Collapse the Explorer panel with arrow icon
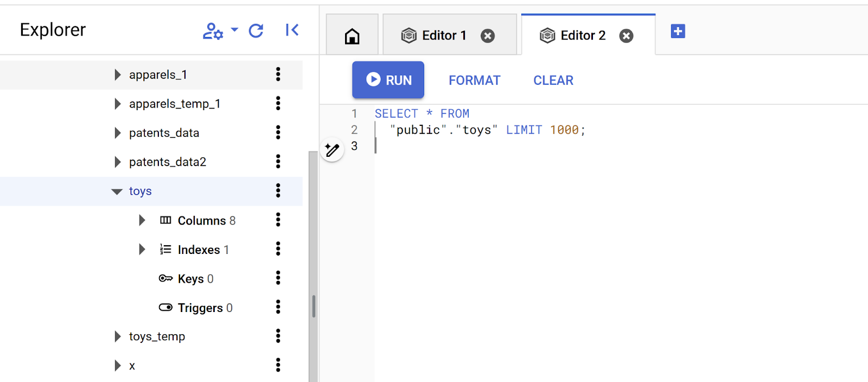The height and width of the screenshot is (382, 868). [x=292, y=30]
